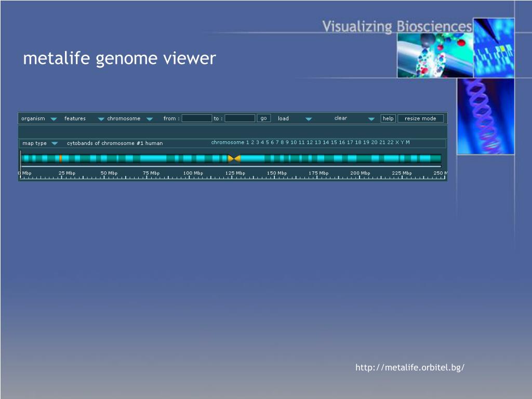Select chromosome 15 link
Image resolution: width=532 pixels, height=399 pixels.
tap(334, 142)
